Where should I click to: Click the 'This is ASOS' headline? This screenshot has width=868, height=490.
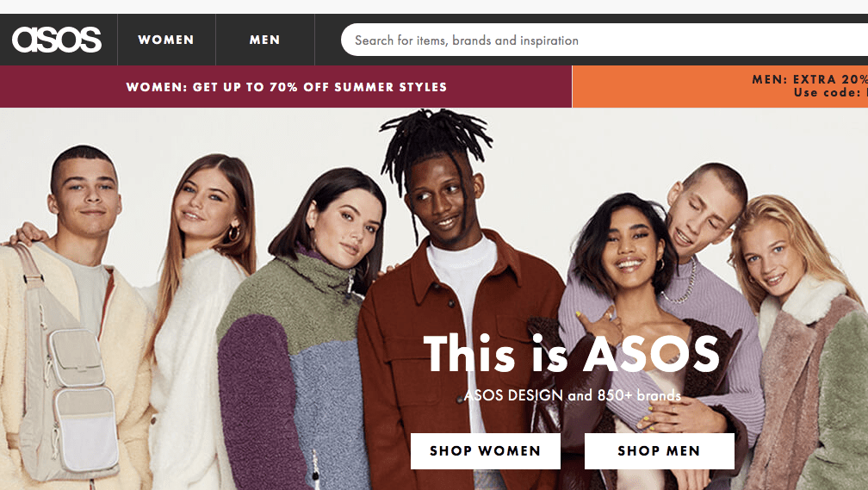571,354
